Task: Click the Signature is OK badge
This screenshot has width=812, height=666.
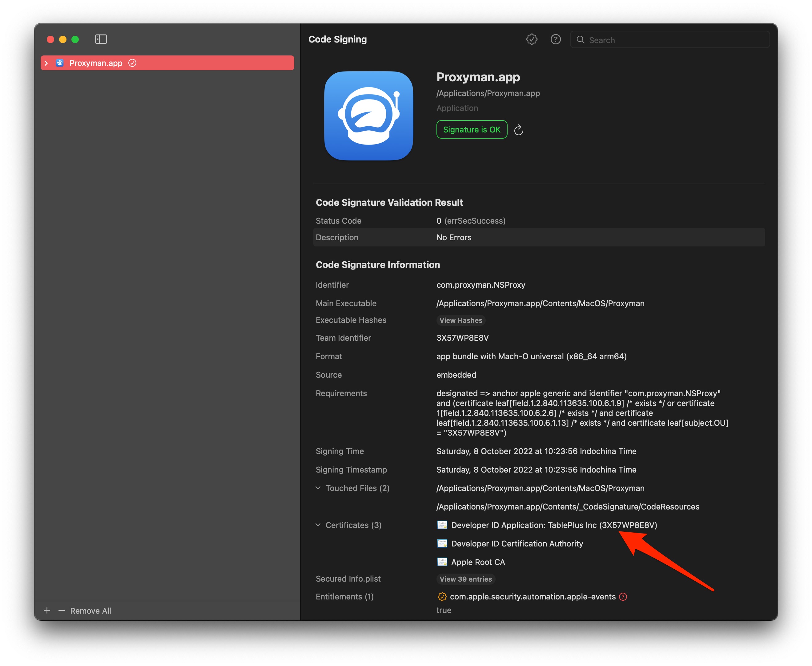Action: pyautogui.click(x=472, y=130)
